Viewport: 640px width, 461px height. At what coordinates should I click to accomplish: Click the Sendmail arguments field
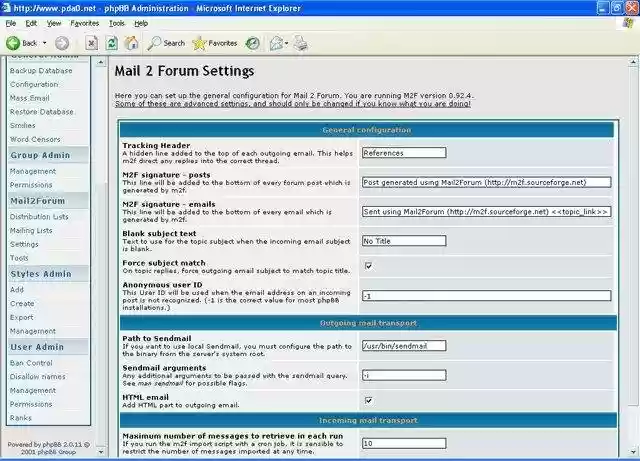(x=404, y=375)
